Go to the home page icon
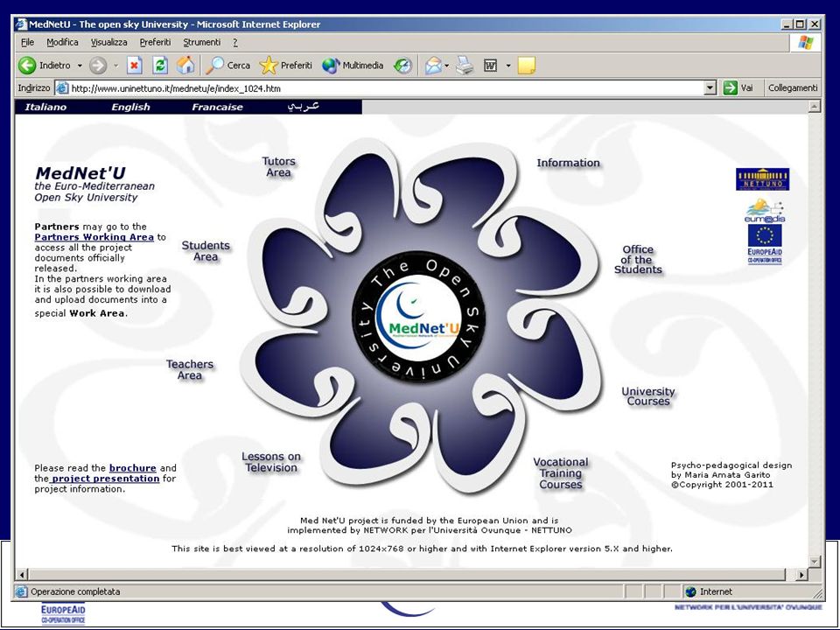 tap(185, 66)
